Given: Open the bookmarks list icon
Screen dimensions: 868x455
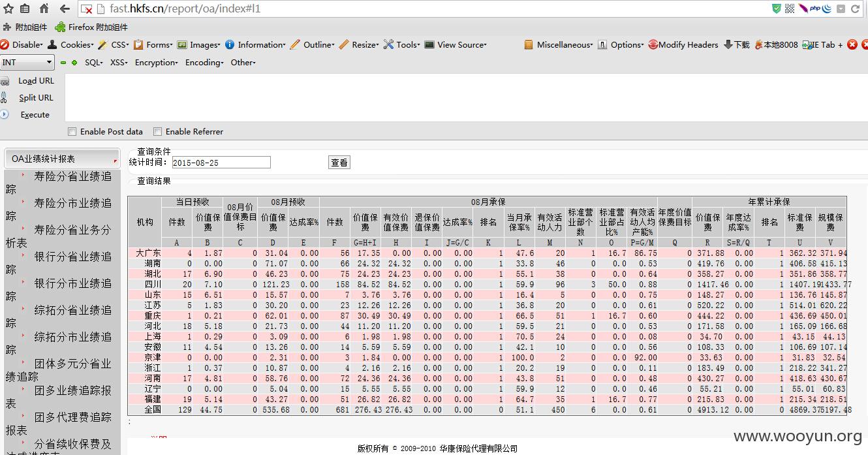Looking at the screenshot, I should (x=25, y=8).
